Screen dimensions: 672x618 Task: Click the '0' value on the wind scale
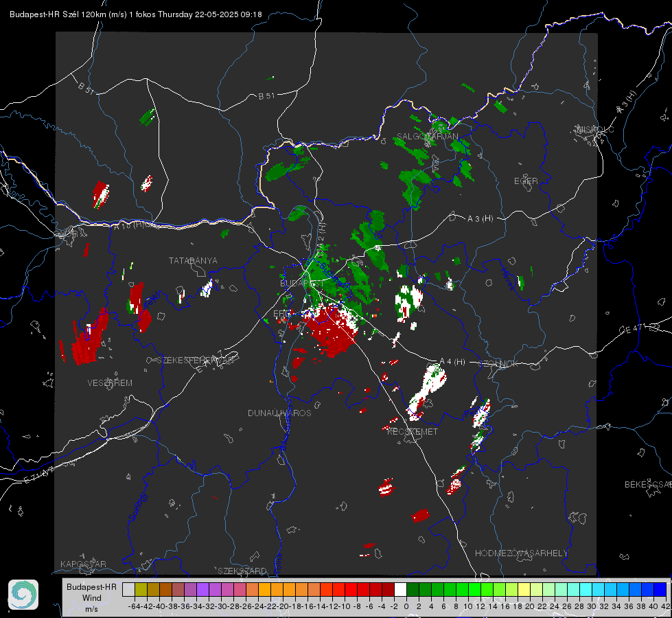click(x=406, y=606)
